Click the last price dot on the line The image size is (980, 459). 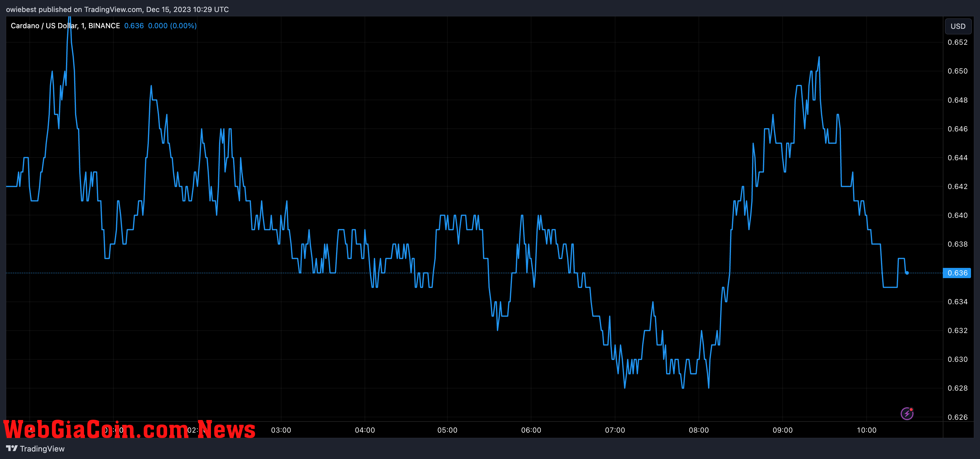pos(907,273)
